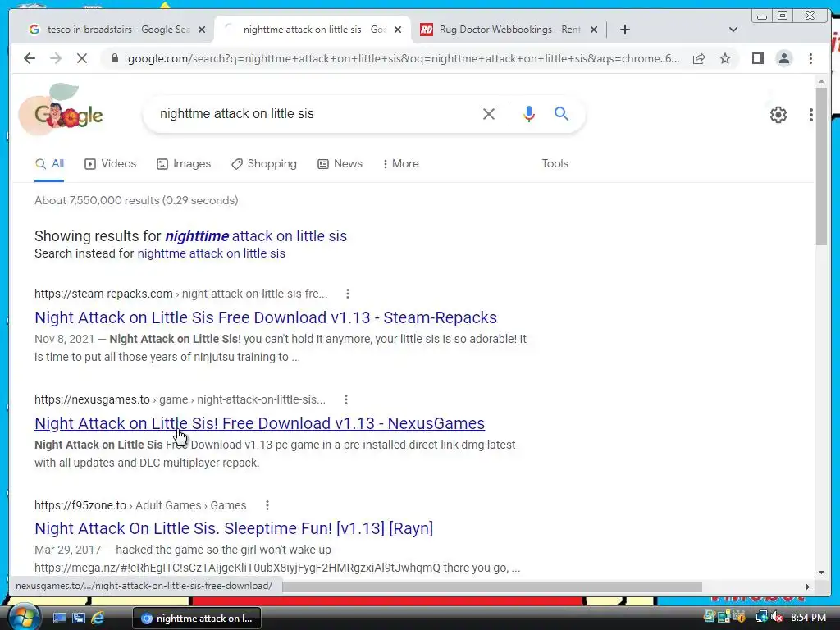
Task: Click the scrollbar up arrow
Action: (x=821, y=81)
